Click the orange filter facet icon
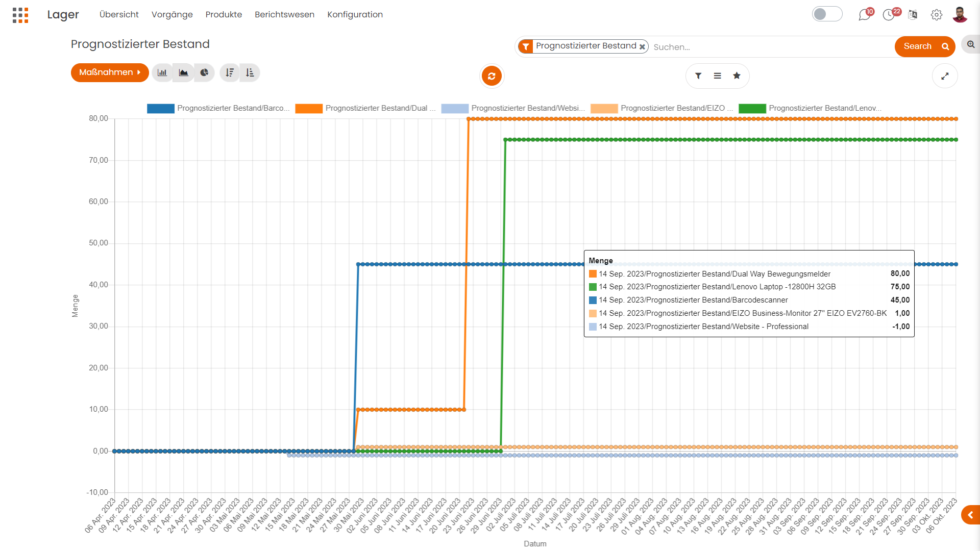The image size is (980, 551). click(525, 46)
